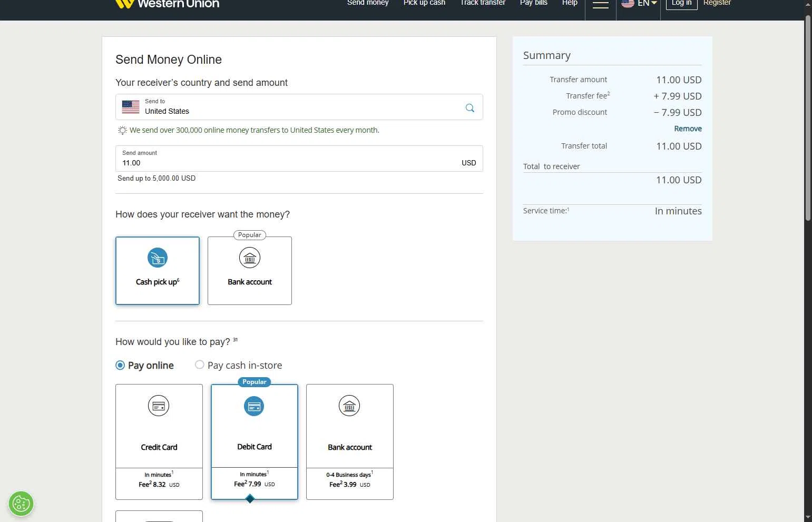Open the Send to country selector
The width and height of the screenshot is (812, 522).
point(299,107)
